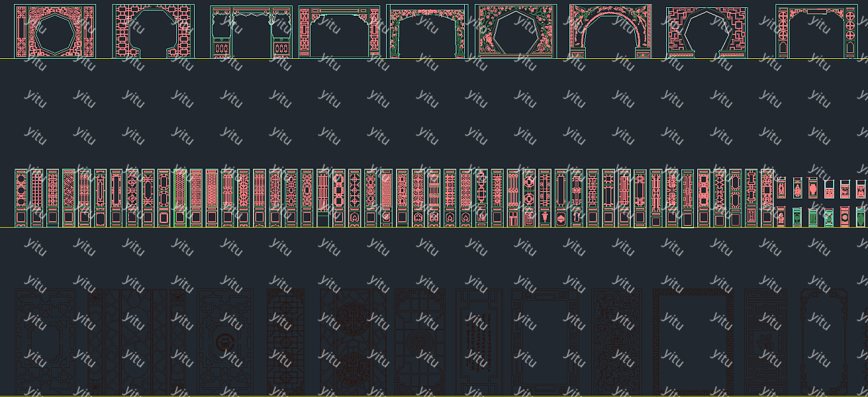
Task: Select the faded panel with octagonal center opening
Action: (x=45, y=341)
